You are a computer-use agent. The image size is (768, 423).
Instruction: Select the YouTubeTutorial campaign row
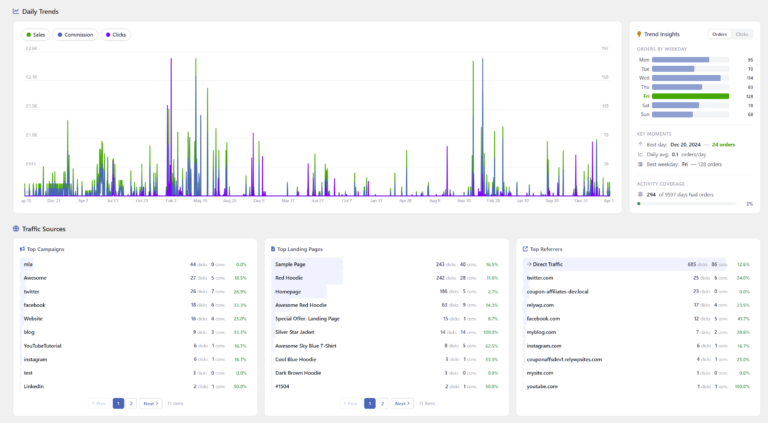pos(135,346)
